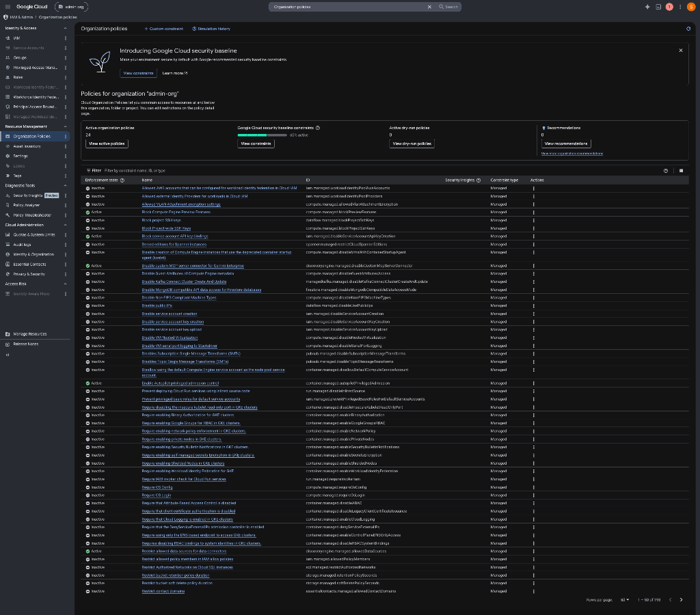
Task: Collapse the Identity & Access section
Action: click(x=65, y=28)
